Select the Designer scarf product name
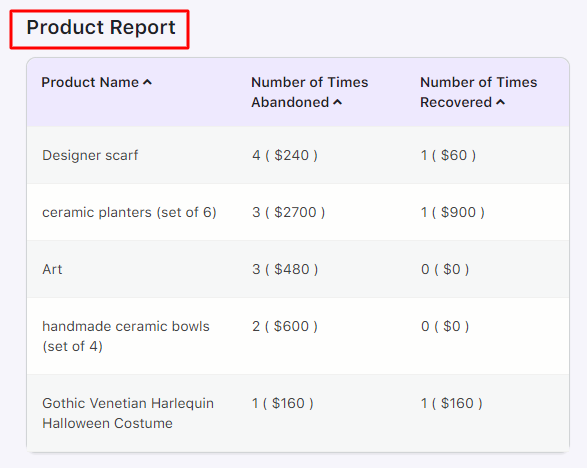 click(90, 155)
